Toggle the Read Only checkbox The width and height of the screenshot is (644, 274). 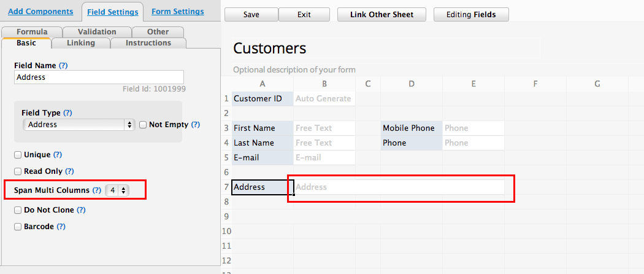18,171
